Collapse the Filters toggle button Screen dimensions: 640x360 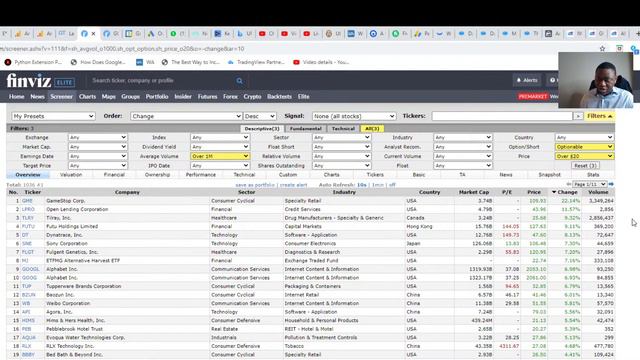point(599,116)
